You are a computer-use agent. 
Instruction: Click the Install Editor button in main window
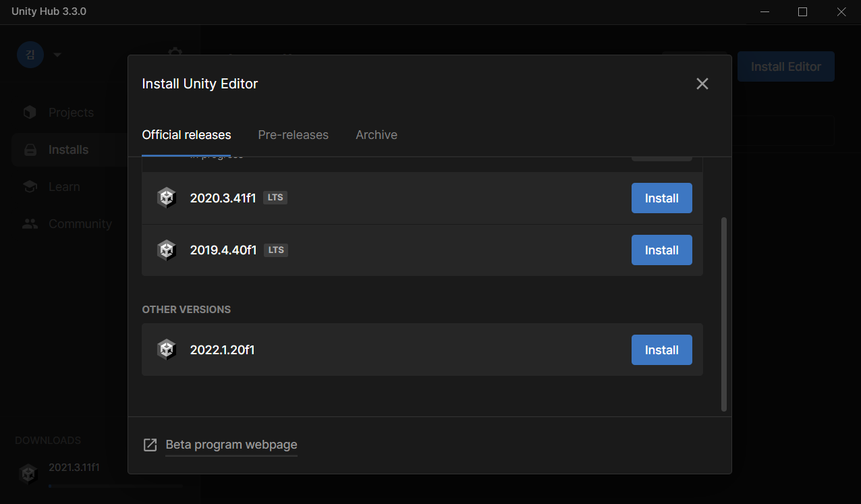785,67
